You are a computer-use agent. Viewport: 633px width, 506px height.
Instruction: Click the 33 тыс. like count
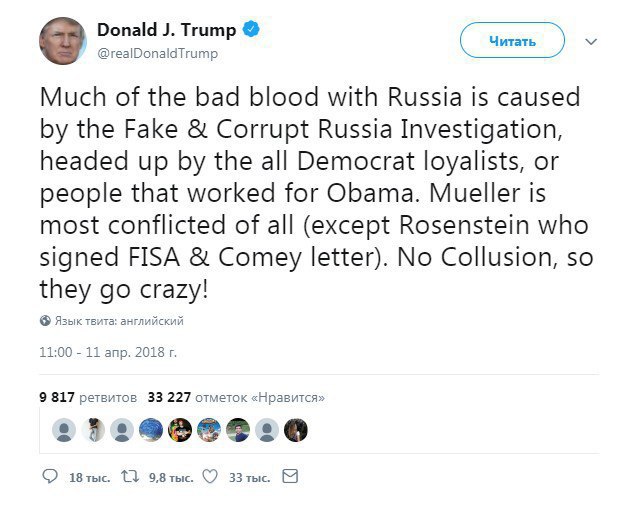249,479
